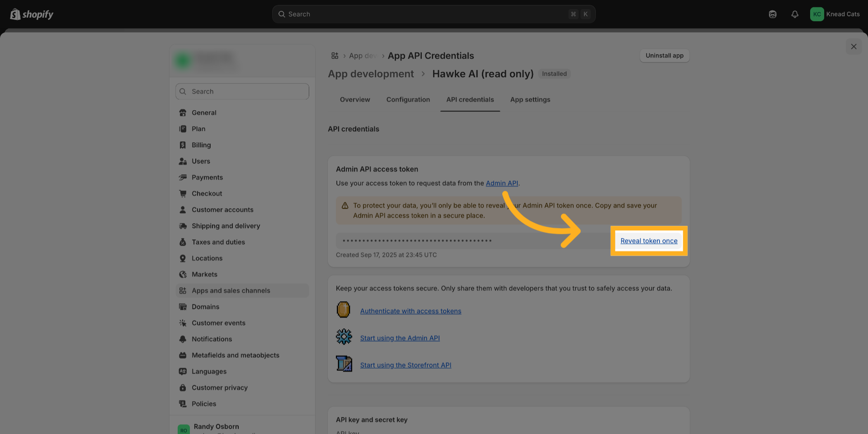Go to Shipping and delivery settings
868x434 pixels.
pos(226,226)
